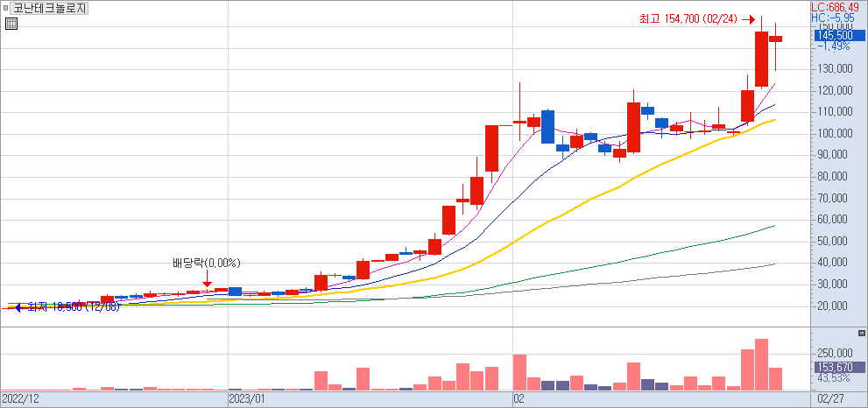Screen dimensions: 868x408
Task: Click the HC:-5.95 indicator text
Action: point(835,18)
